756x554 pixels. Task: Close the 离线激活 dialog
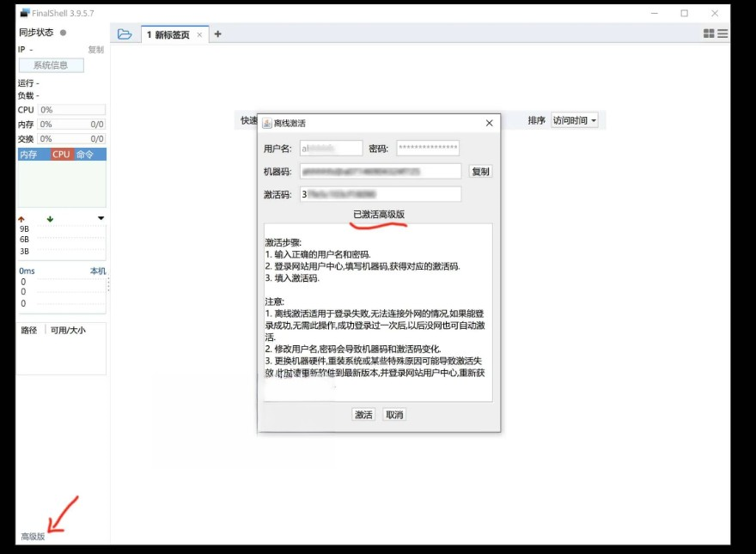(490, 123)
